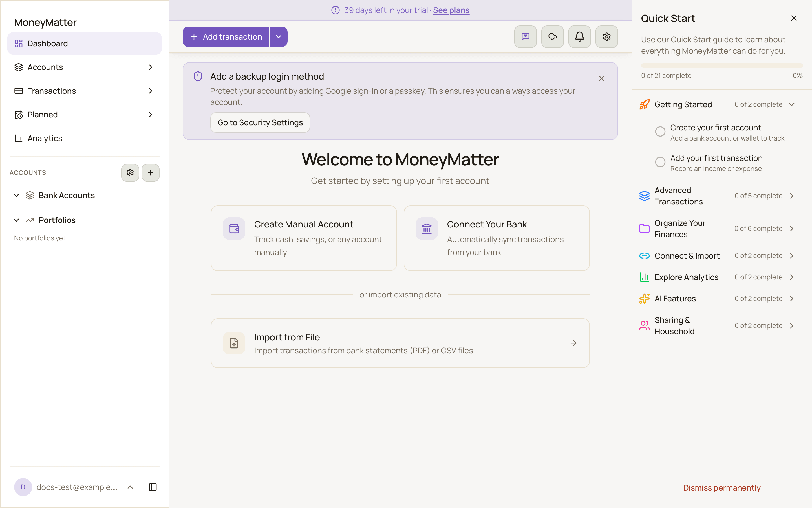
Task: Select the Create Manual Account card
Action: click(x=304, y=238)
